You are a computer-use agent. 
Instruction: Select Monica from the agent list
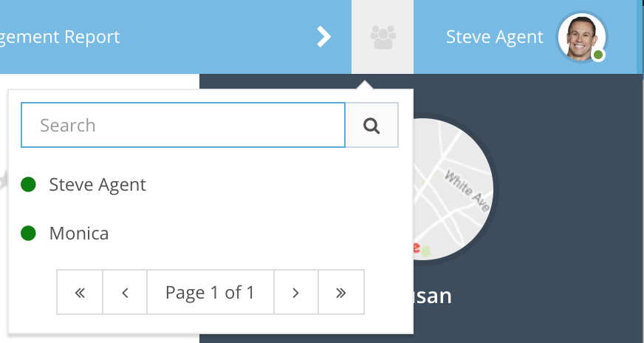click(79, 234)
